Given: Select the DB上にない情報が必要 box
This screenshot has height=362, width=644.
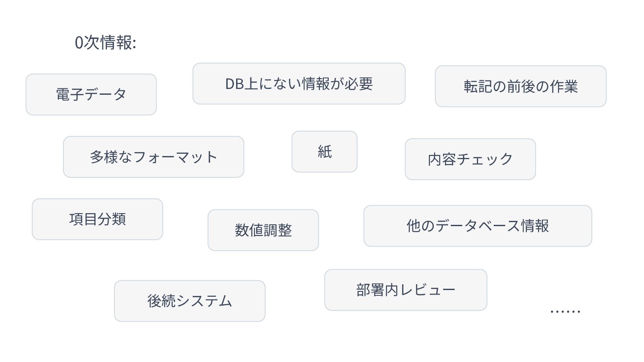Looking at the screenshot, I should click(x=299, y=84).
